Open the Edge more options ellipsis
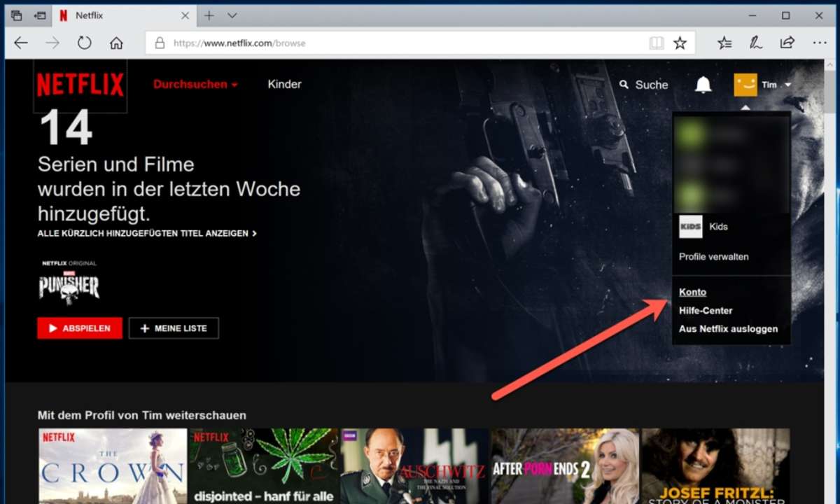The width and height of the screenshot is (840, 504). tap(819, 43)
